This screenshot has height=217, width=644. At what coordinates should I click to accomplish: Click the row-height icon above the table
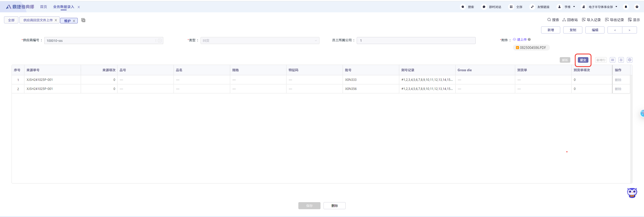(613, 60)
